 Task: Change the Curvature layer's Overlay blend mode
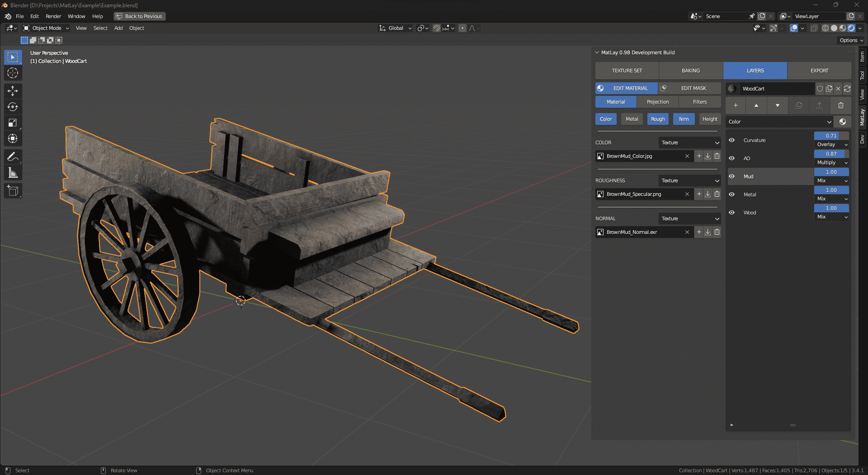click(831, 144)
